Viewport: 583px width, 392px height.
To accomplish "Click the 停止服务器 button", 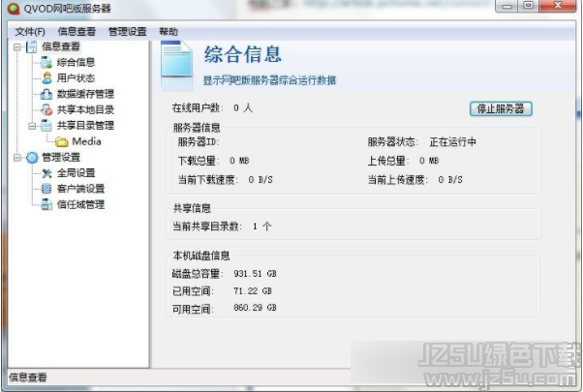I will pyautogui.click(x=501, y=108).
